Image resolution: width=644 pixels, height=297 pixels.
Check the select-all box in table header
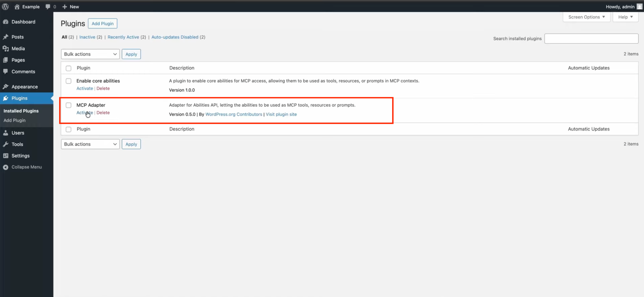[69, 68]
